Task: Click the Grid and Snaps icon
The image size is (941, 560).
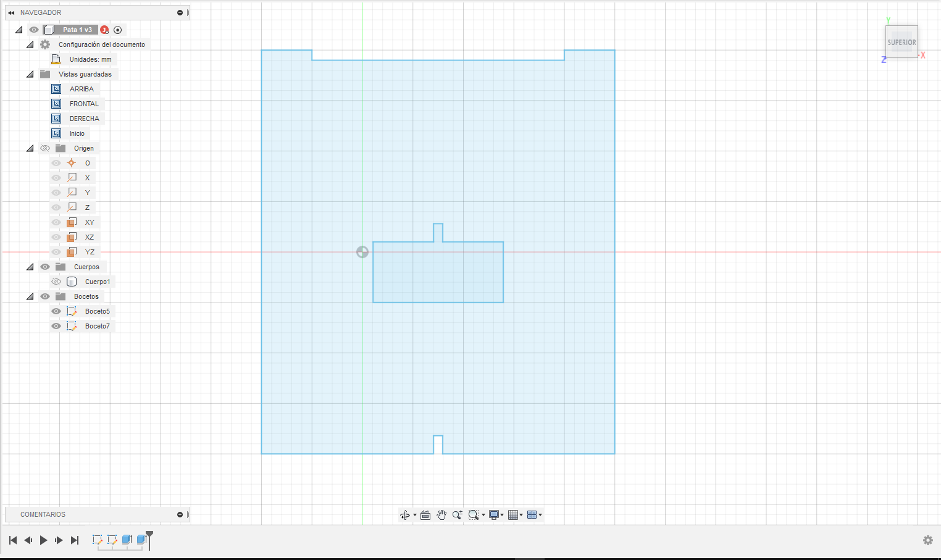Action: [512, 515]
